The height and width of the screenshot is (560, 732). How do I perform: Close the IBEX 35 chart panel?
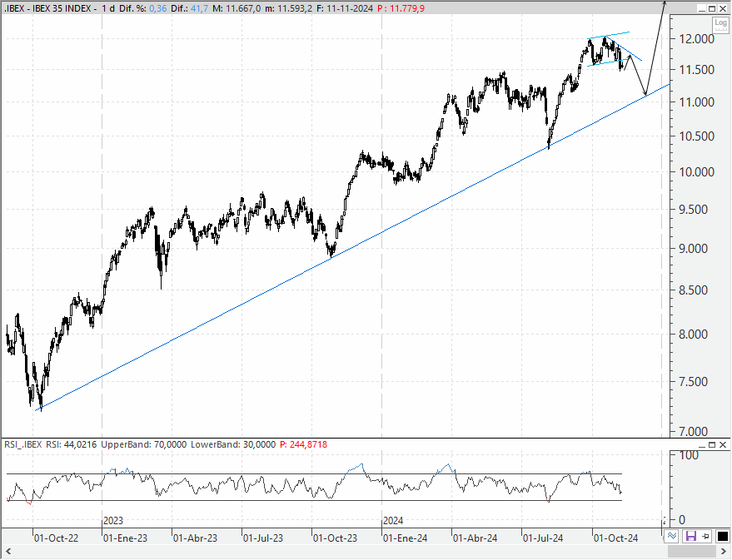pos(723,8)
